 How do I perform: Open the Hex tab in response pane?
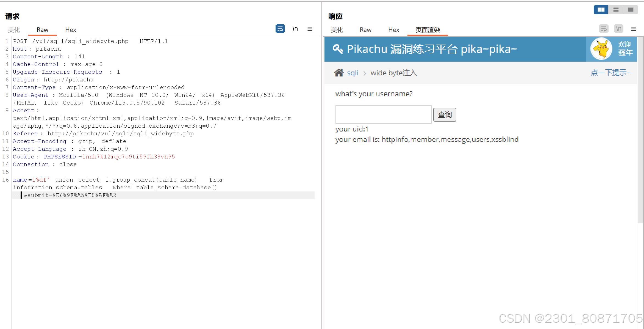[x=393, y=30]
